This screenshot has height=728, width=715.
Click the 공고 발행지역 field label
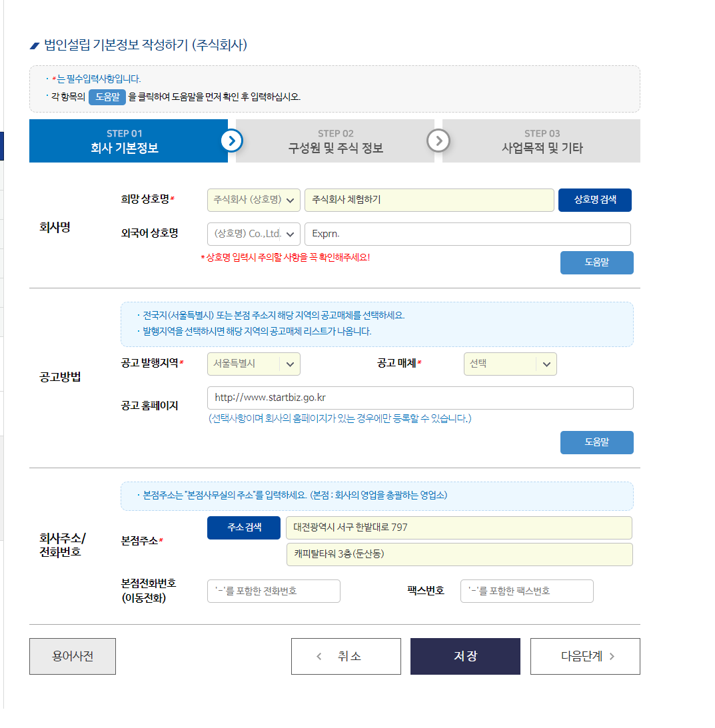pos(153,363)
